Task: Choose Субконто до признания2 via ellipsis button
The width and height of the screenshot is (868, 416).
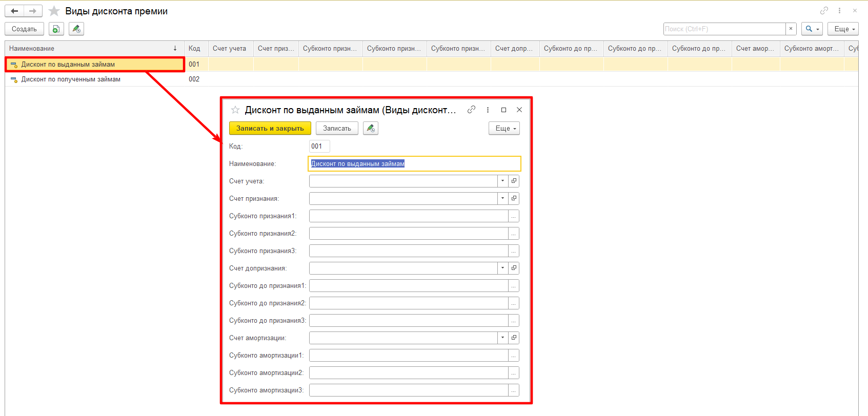Action: [x=514, y=303]
